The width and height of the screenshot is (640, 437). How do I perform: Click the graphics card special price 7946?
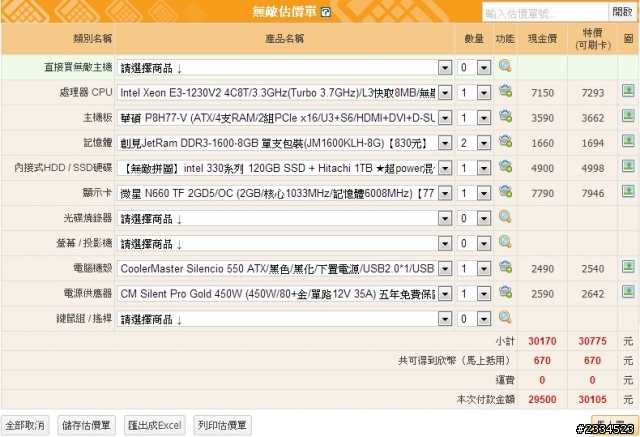pyautogui.click(x=593, y=193)
